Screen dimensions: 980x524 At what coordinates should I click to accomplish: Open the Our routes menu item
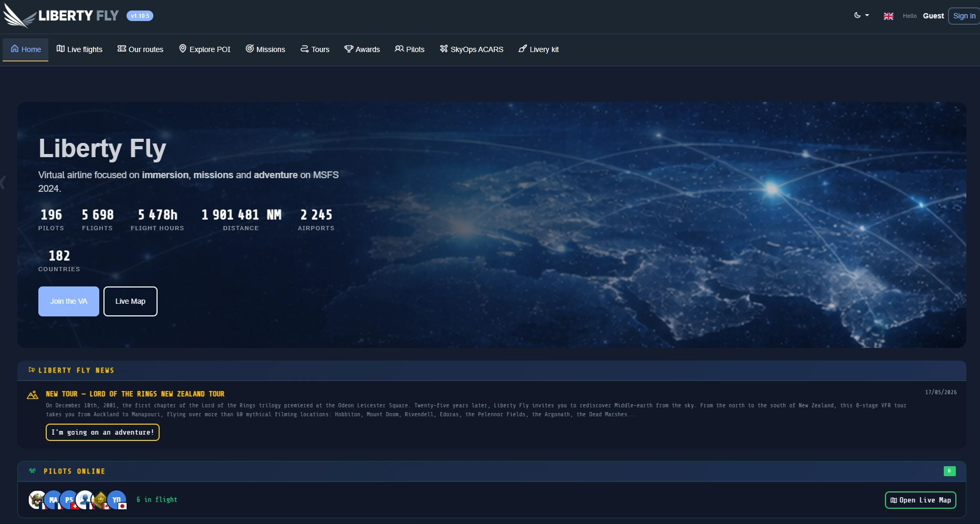point(140,49)
